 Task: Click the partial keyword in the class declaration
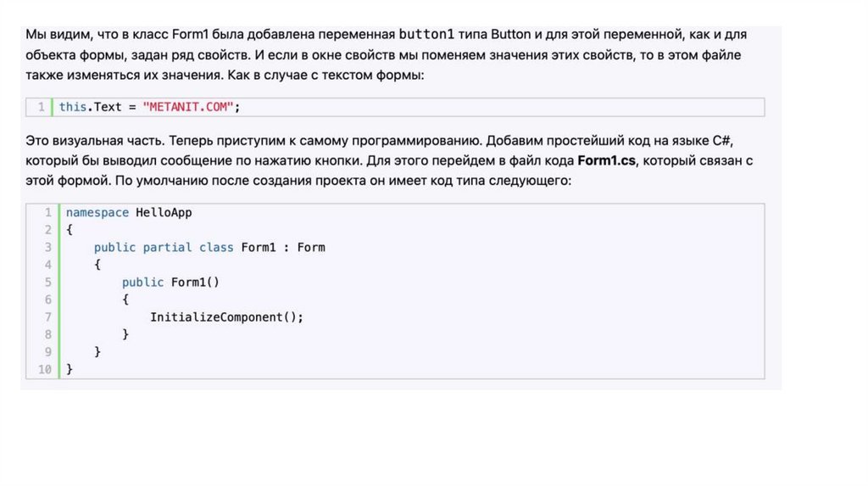click(167, 248)
